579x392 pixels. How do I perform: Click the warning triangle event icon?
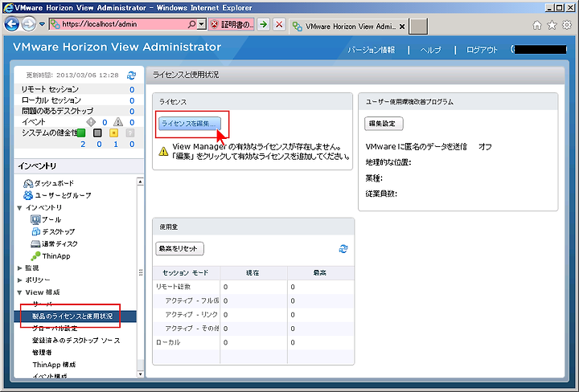pos(118,121)
